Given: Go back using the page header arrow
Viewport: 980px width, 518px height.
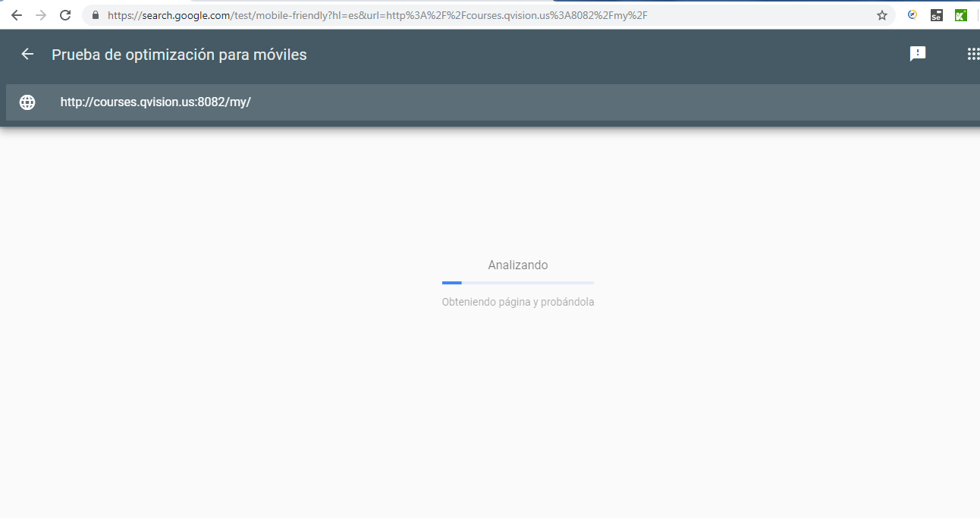Looking at the screenshot, I should [x=27, y=54].
